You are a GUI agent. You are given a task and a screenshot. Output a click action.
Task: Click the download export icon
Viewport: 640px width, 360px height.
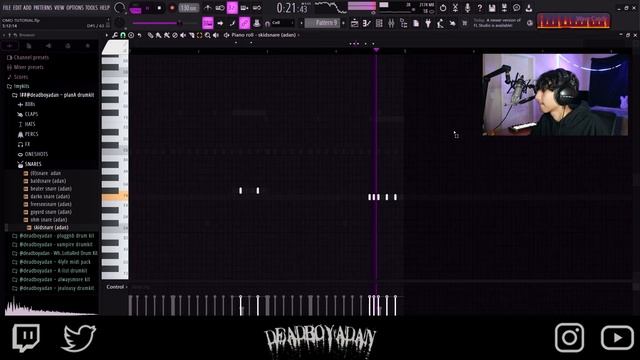tap(529, 8)
